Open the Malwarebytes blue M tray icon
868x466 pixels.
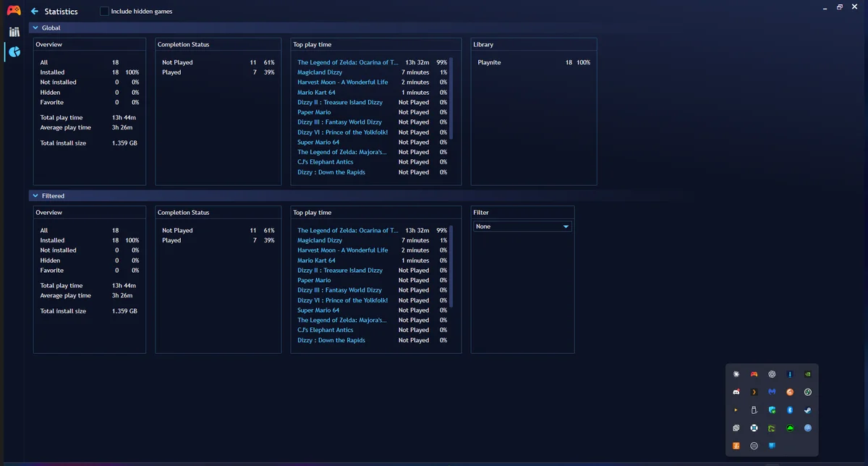(x=772, y=392)
